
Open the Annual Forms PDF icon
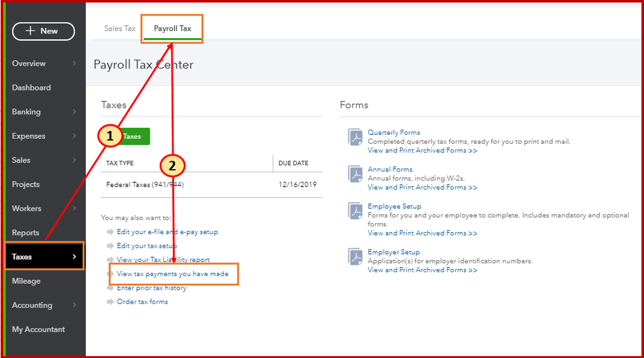click(x=355, y=174)
